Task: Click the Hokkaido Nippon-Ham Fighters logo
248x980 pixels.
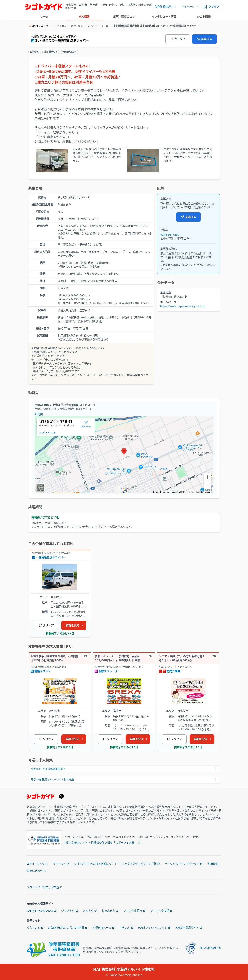Action: [x=44, y=840]
